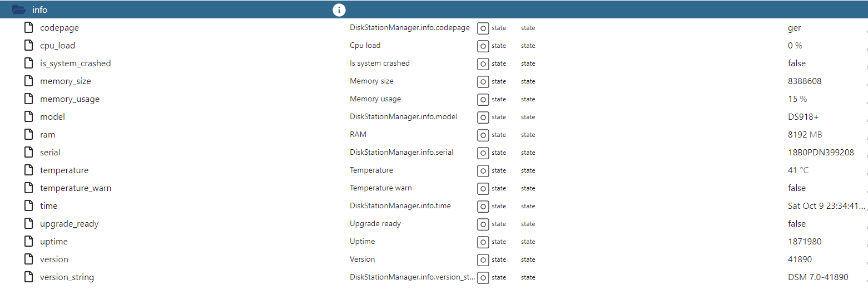
Task: Click the file icon beside version_string
Action: click(x=29, y=277)
